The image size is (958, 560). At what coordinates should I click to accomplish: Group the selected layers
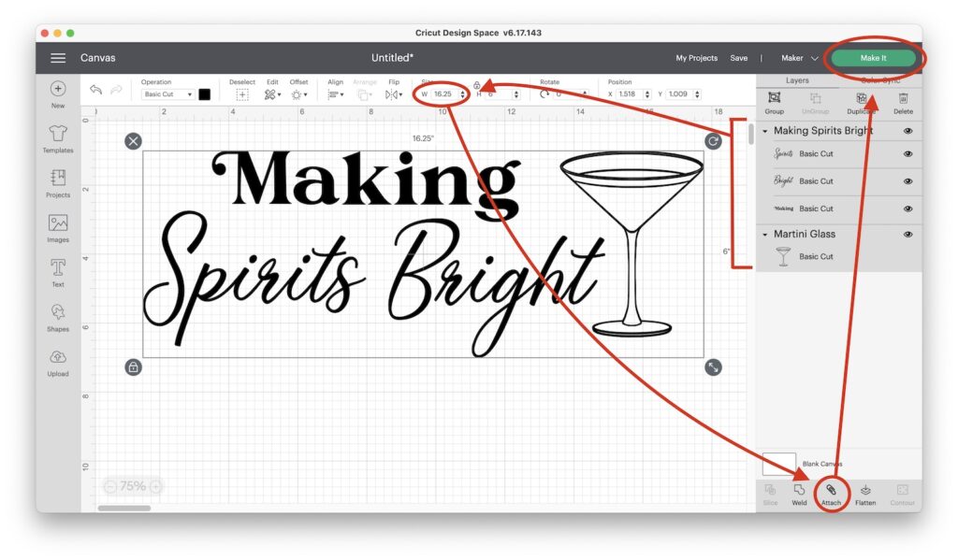pyautogui.click(x=774, y=103)
